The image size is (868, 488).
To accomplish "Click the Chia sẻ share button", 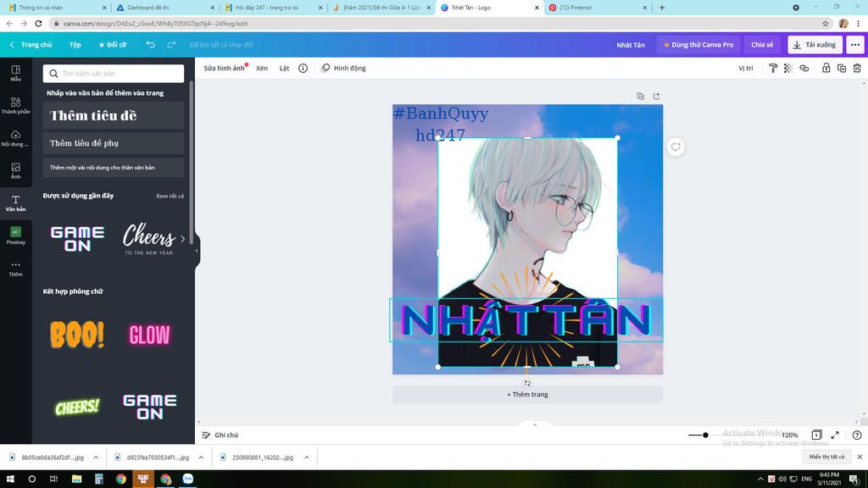I will pos(762,45).
